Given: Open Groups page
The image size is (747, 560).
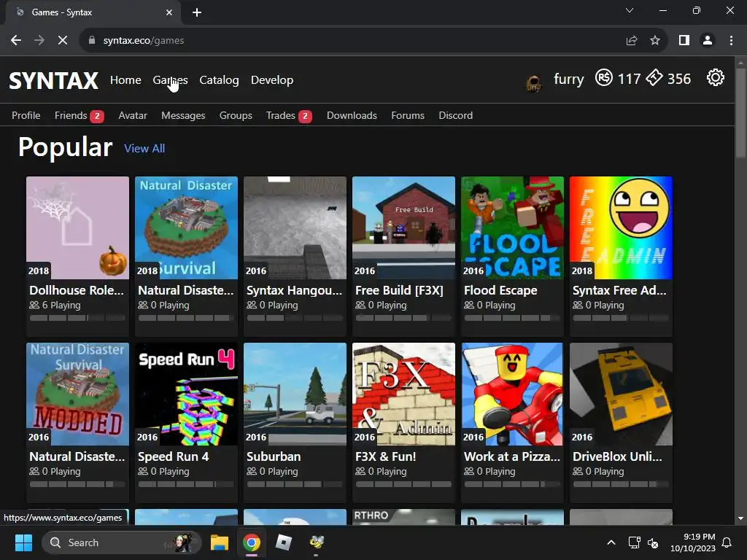Looking at the screenshot, I should pyautogui.click(x=236, y=115).
